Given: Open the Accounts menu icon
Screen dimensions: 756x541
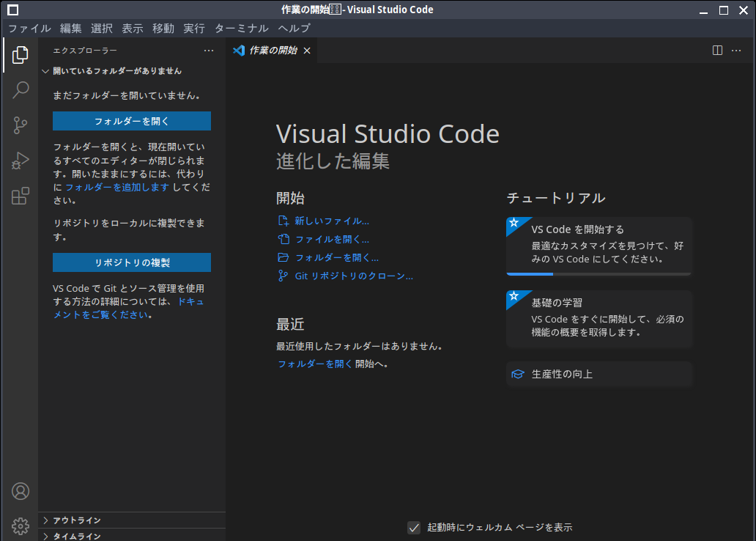Looking at the screenshot, I should [21, 491].
